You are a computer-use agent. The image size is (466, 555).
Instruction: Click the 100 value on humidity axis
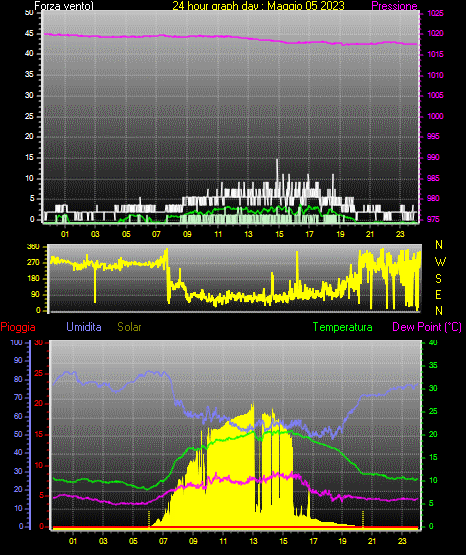(x=16, y=343)
